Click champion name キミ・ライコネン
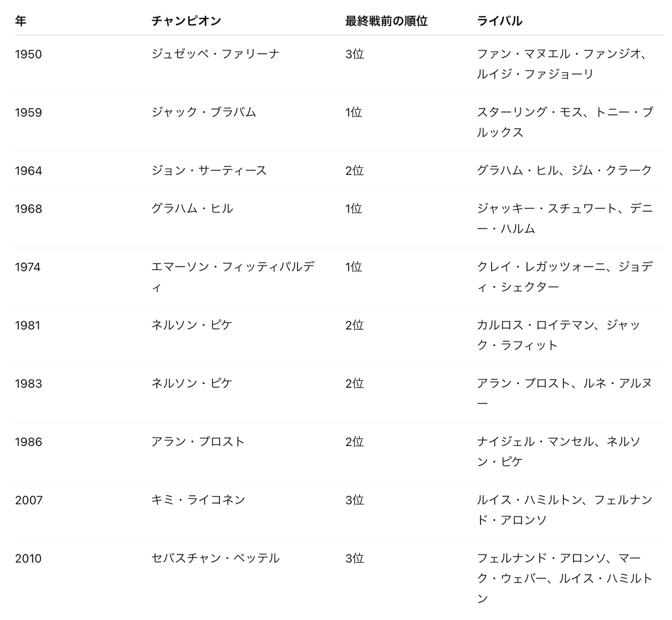 coord(198,500)
